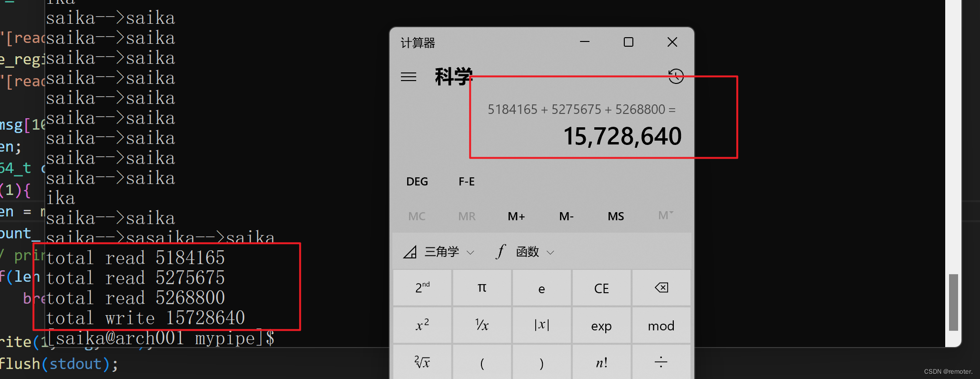Square the value with x²
Screen dimensions: 980x379
point(422,325)
